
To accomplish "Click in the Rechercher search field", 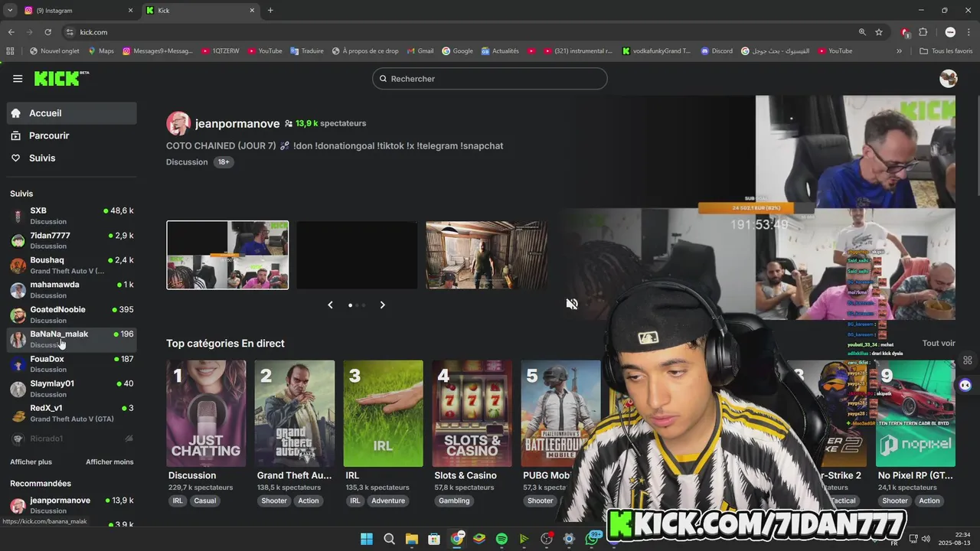I will pos(490,79).
